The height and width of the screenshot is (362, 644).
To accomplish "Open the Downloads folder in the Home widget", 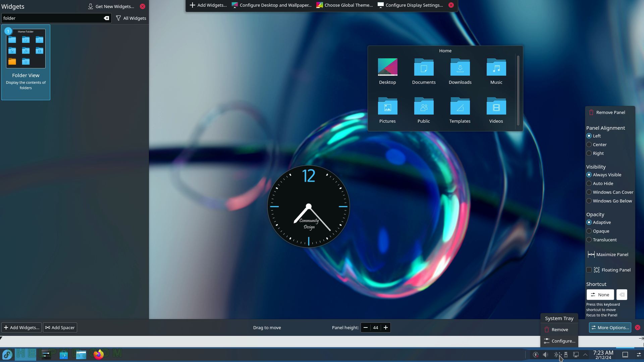I will pos(460,71).
